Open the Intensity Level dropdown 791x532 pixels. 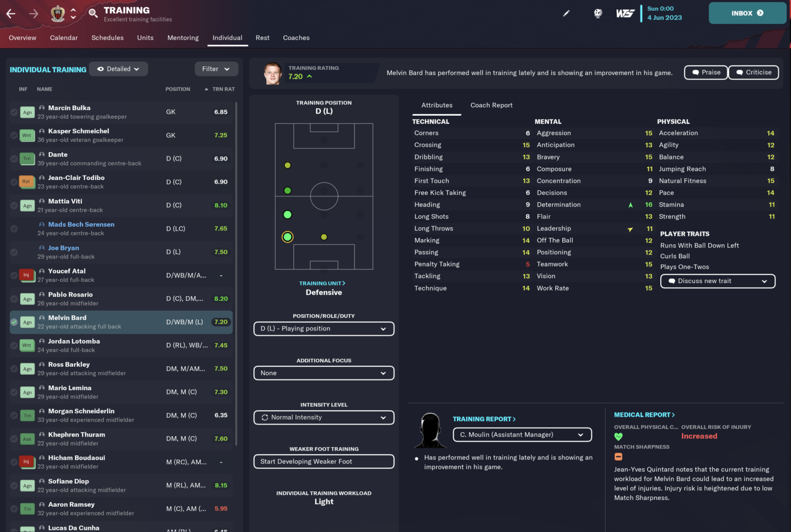click(323, 417)
